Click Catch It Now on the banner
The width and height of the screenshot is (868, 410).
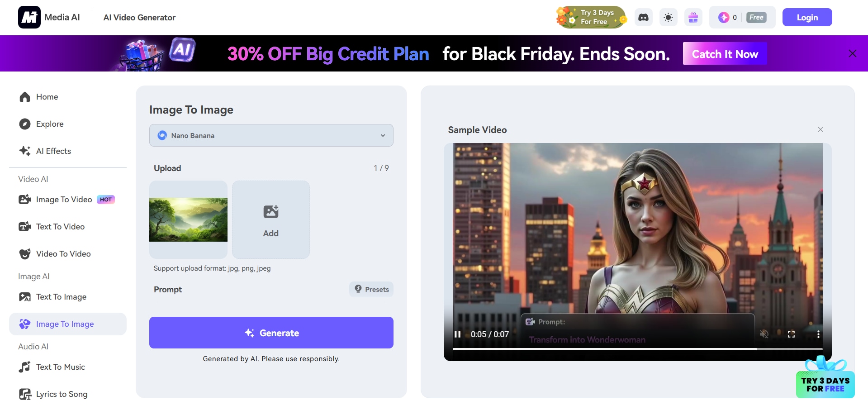coord(725,54)
